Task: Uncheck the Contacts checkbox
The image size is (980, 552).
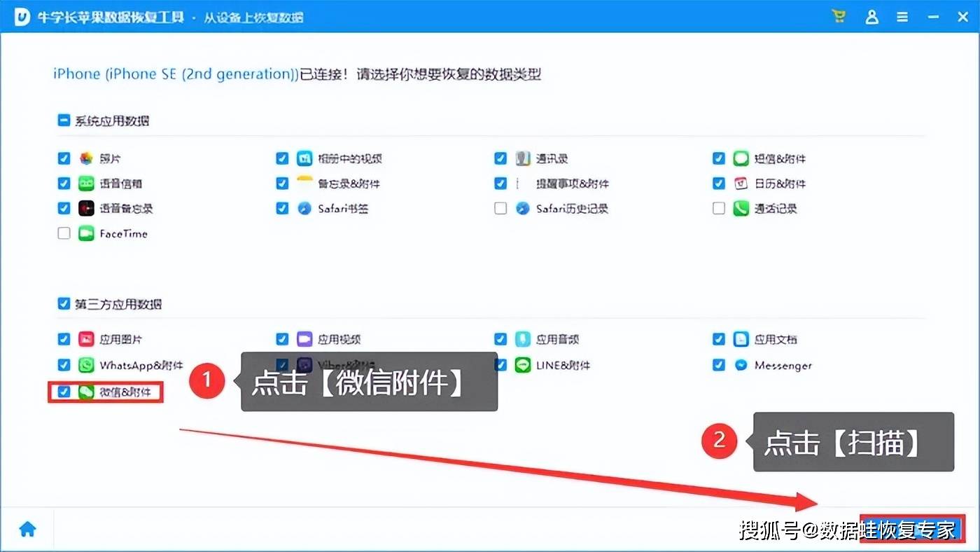Action: (x=500, y=159)
